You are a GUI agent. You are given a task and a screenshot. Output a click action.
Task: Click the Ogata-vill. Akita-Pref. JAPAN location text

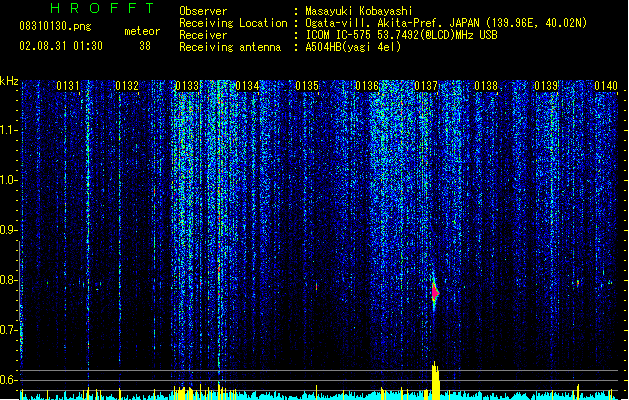pos(446,23)
